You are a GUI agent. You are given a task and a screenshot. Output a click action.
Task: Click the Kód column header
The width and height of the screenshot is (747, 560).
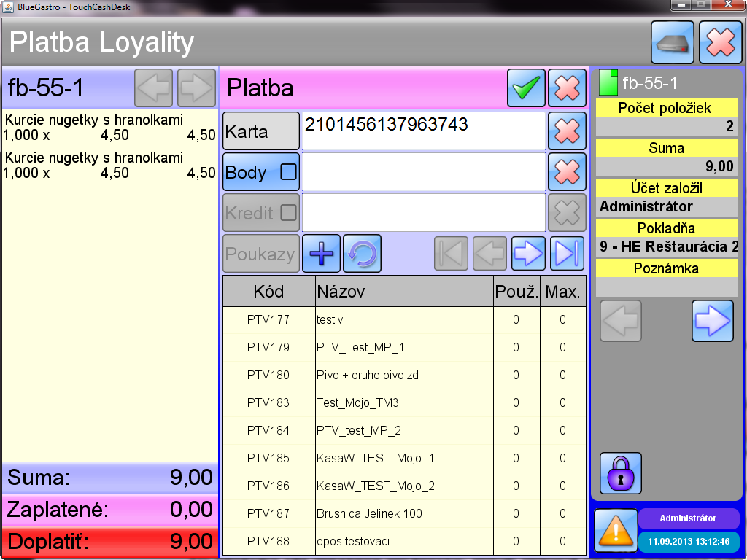(268, 292)
